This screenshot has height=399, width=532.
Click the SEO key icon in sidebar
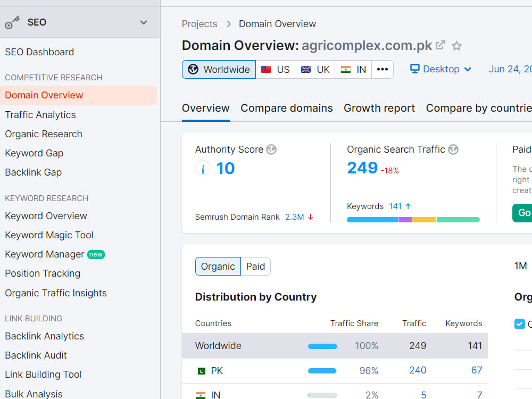[x=12, y=22]
